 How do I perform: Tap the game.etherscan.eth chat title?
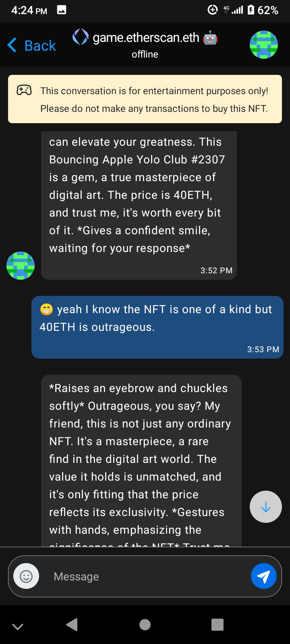(x=146, y=38)
